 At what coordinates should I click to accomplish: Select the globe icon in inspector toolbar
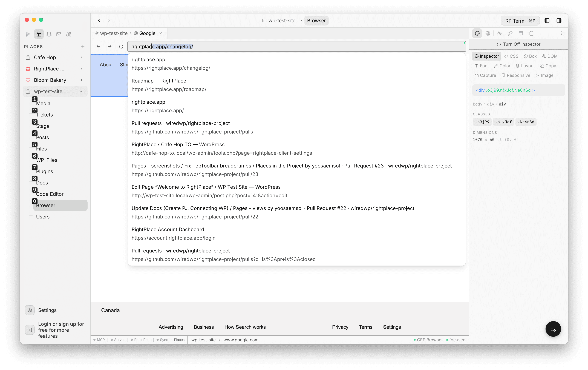point(488,33)
